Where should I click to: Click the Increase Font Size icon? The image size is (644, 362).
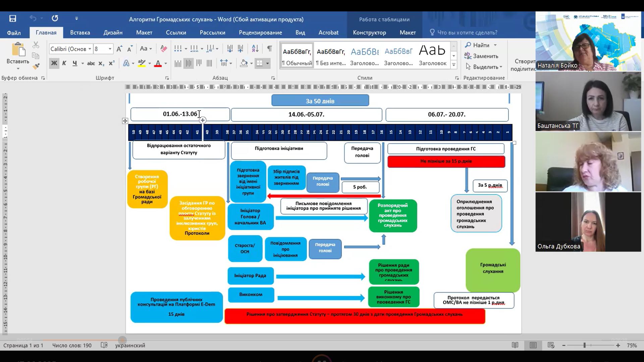(119, 49)
